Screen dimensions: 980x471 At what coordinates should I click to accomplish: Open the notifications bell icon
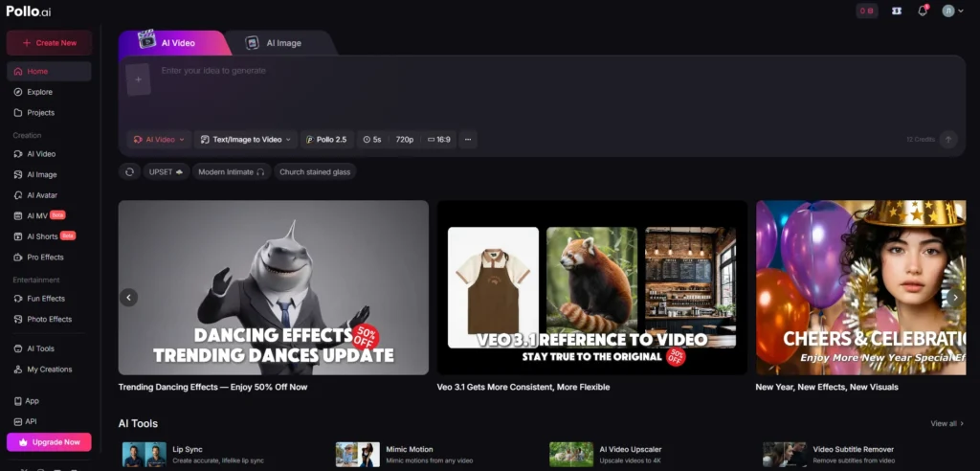point(923,11)
